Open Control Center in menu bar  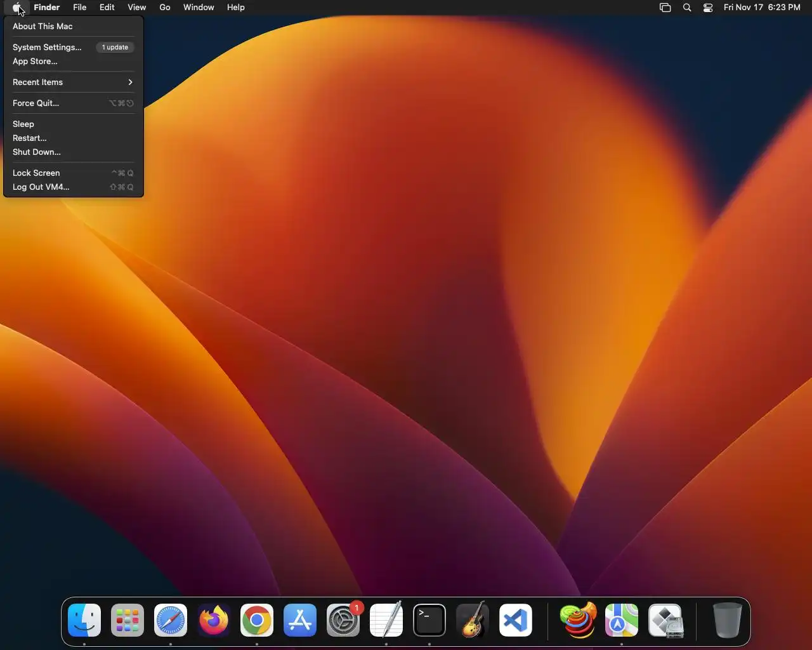pyautogui.click(x=708, y=8)
